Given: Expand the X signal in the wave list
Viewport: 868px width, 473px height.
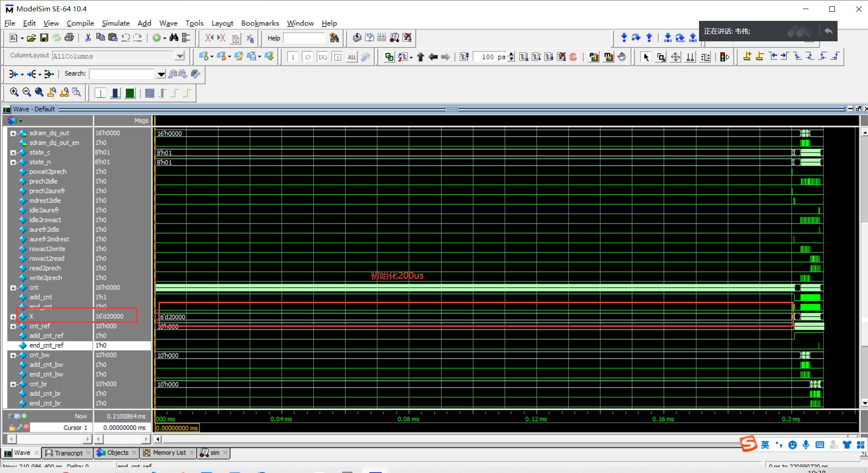Looking at the screenshot, I should pos(12,316).
